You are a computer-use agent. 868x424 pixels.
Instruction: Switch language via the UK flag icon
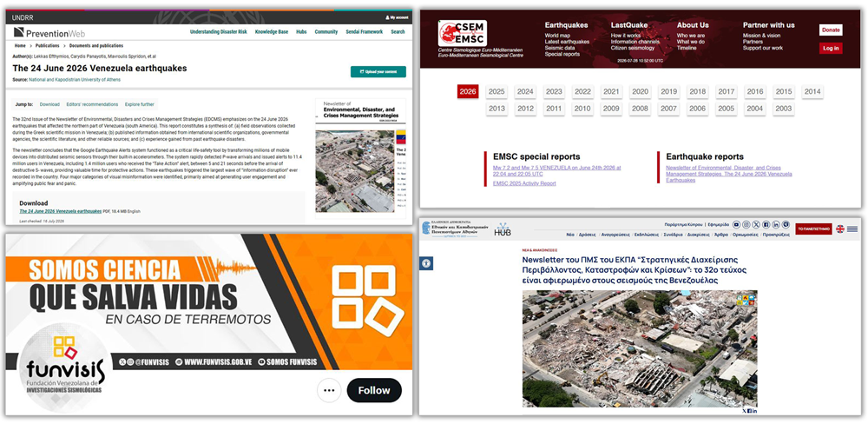coord(839,229)
